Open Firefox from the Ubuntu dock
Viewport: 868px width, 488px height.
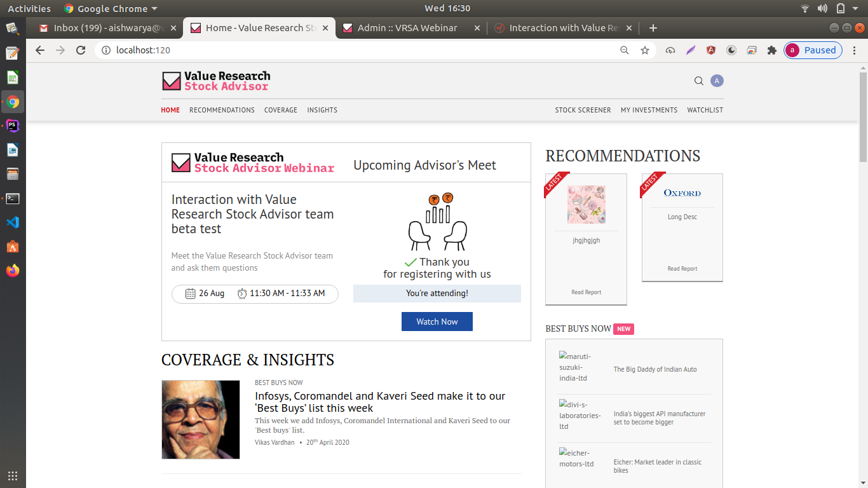[x=13, y=271]
